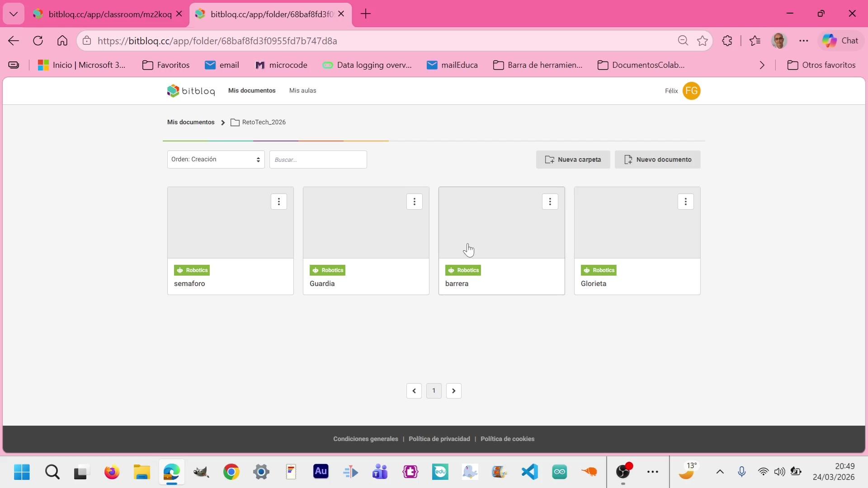Open three-dot menu on Glorieta card
This screenshot has width=868, height=488.
pos(685,202)
